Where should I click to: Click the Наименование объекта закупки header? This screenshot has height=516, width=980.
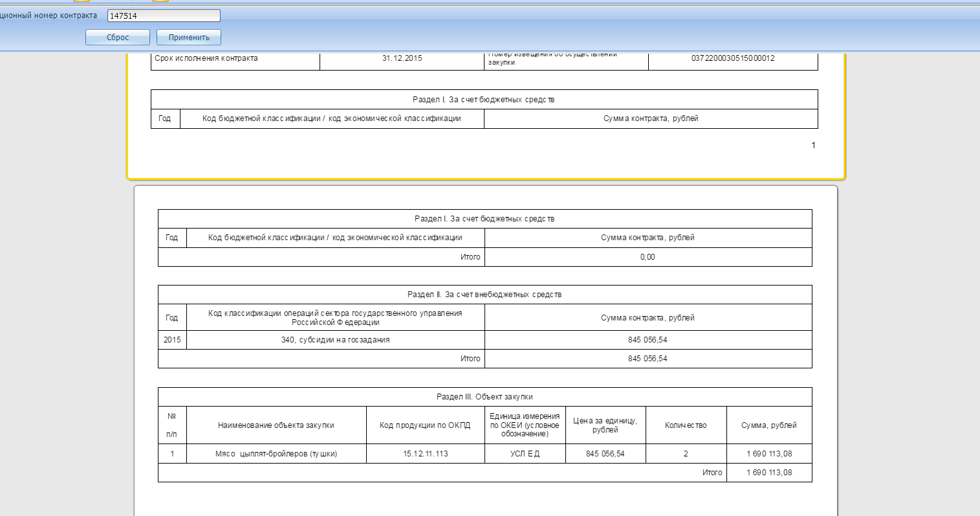(276, 425)
